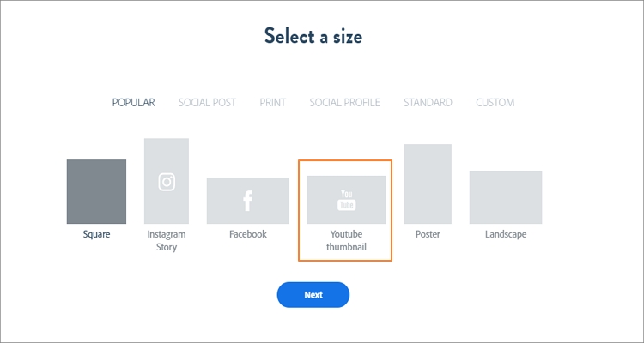Click the 'Facebook' text label
644x343 pixels.
click(x=248, y=234)
